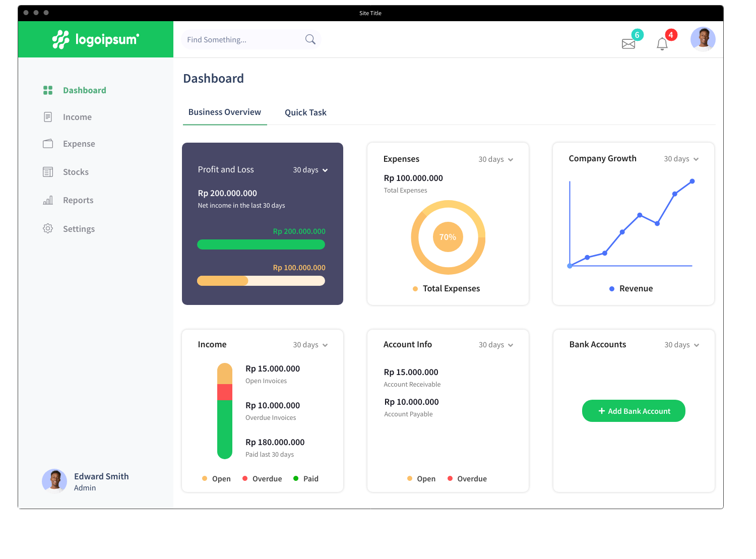Click the orange Rp 100.000.000 progress bar
This screenshot has width=756, height=559.
pyautogui.click(x=261, y=281)
